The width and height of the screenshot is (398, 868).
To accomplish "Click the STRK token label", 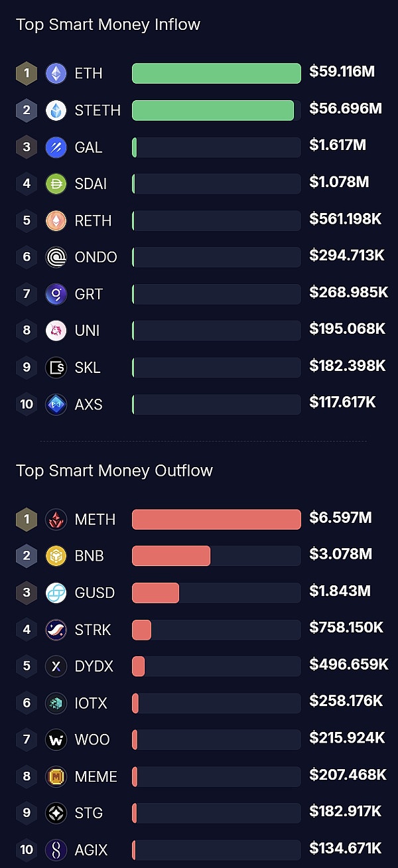I will click(x=93, y=630).
